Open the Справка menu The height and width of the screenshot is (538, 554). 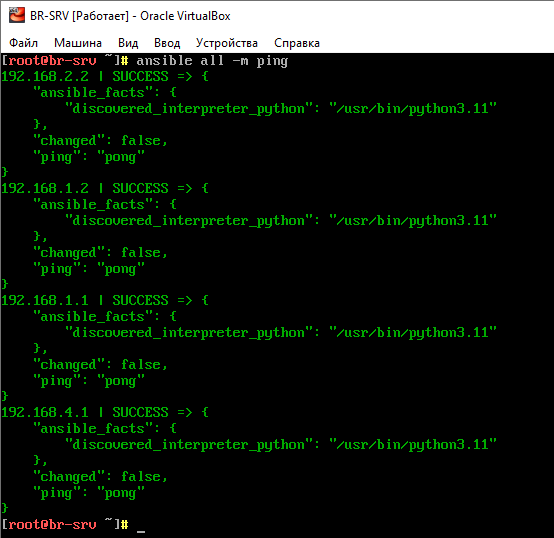click(x=297, y=43)
